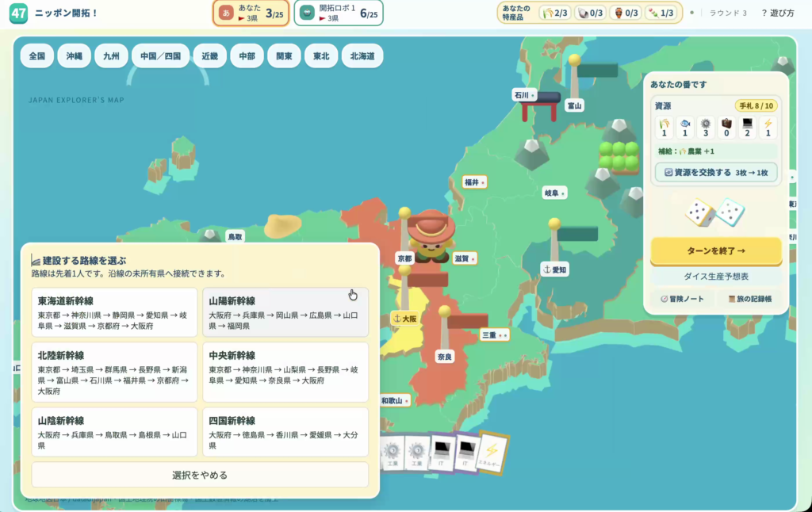Screen dimensions: 812x512
Task: Click the rice specialty 2/3 chip
Action: (554, 13)
